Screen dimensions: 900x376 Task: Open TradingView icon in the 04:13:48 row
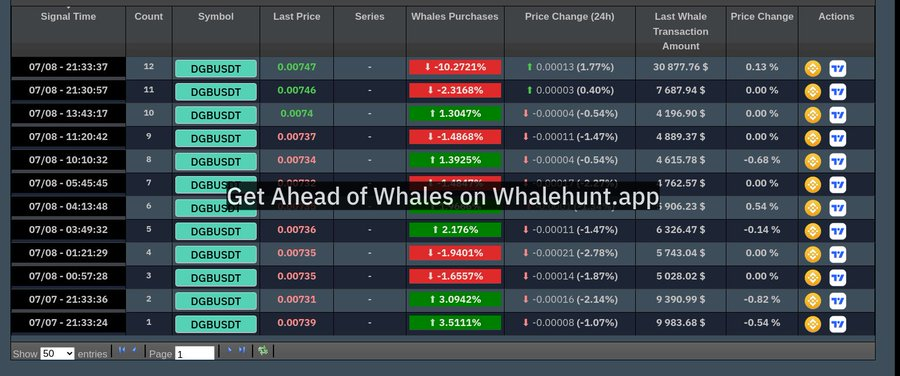(837, 208)
